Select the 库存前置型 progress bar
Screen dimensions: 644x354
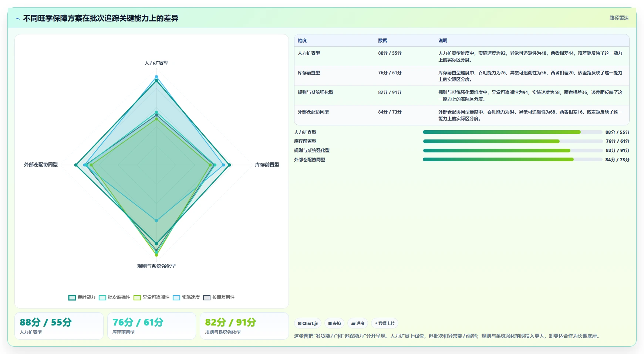[513, 141]
